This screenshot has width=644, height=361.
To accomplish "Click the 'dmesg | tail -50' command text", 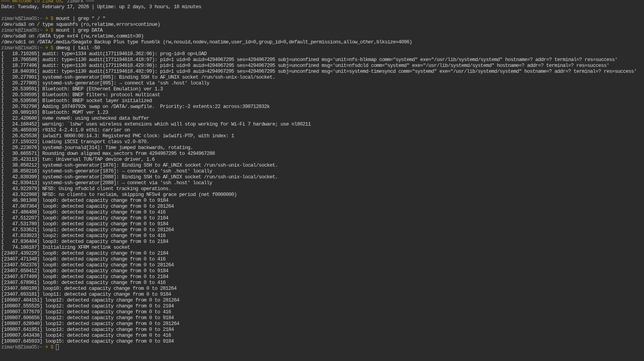I will click(x=77, y=48).
